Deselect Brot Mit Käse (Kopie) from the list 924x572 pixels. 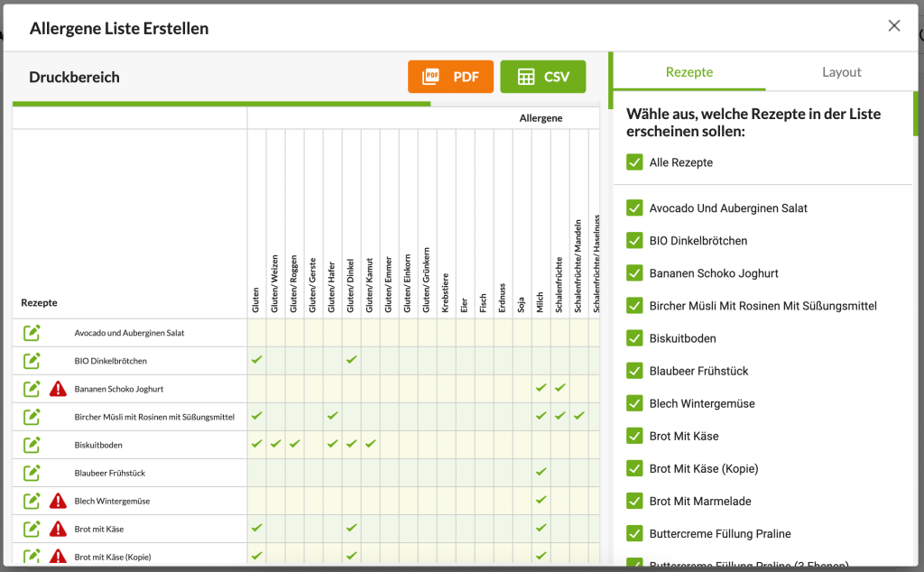pyautogui.click(x=633, y=468)
